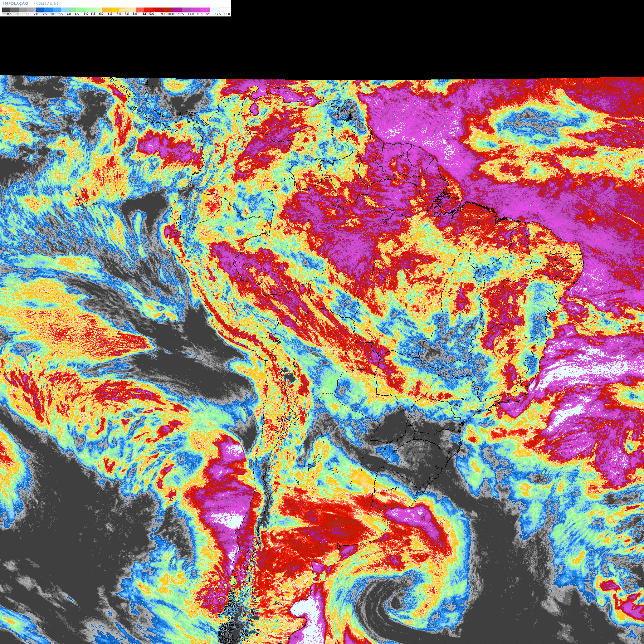Select the light green swatch above 5.0
The image size is (644, 644).
81,10
